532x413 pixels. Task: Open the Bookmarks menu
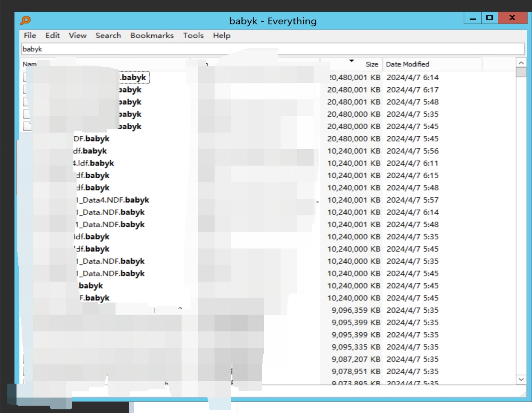(151, 35)
